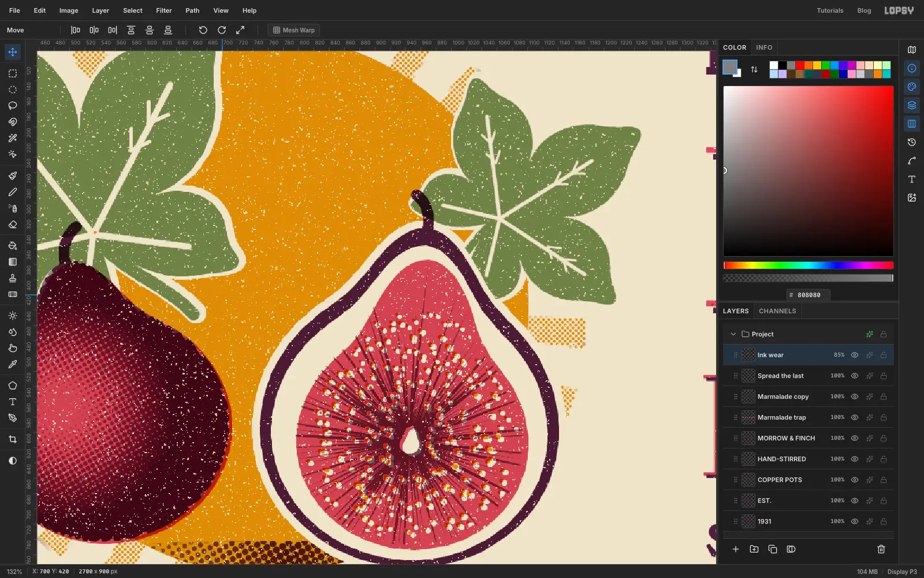Hide the Ink wear layer
This screenshot has height=578, width=924.
[x=855, y=355]
